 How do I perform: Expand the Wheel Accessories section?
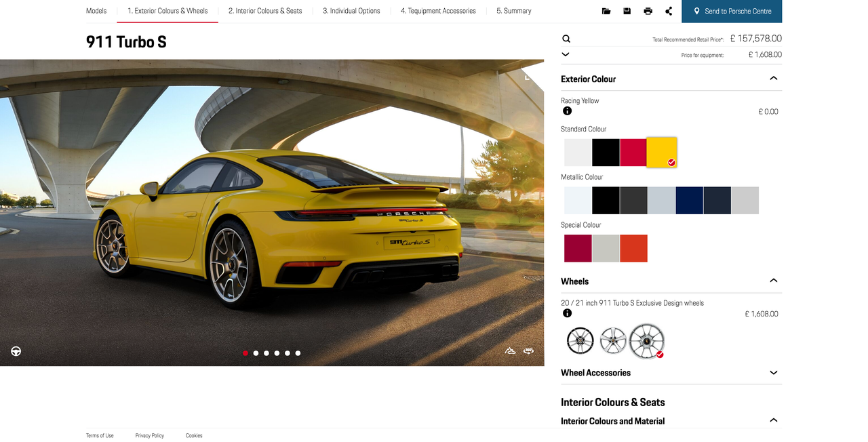[x=773, y=372]
